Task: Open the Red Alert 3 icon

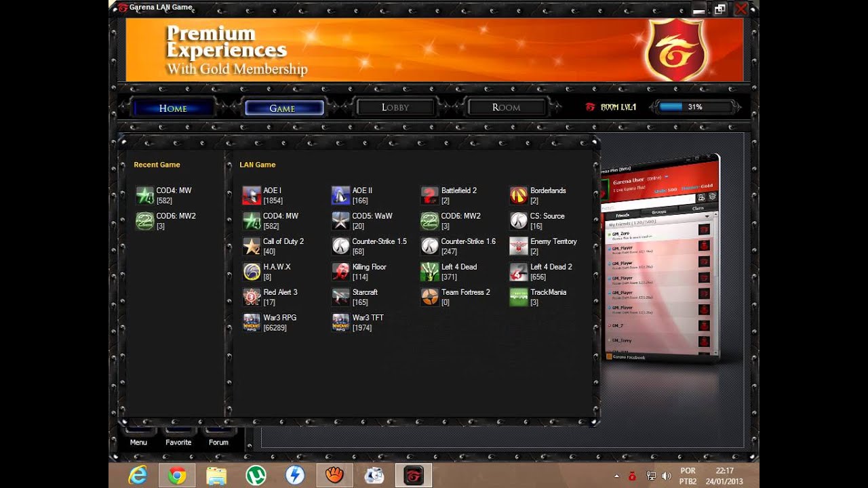Action: point(252,298)
